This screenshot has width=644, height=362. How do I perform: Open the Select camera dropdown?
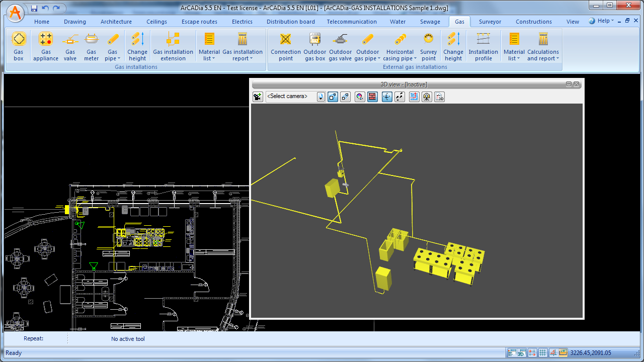tap(321, 97)
